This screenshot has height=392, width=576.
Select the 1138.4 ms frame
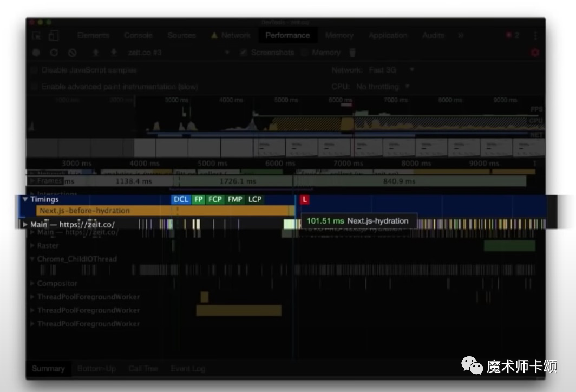[x=133, y=181]
